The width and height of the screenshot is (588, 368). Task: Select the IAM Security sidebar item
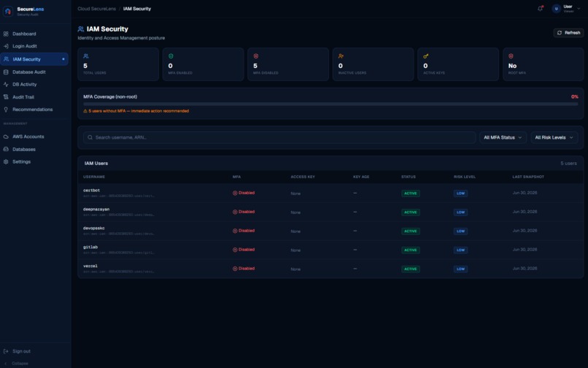[x=34, y=59]
